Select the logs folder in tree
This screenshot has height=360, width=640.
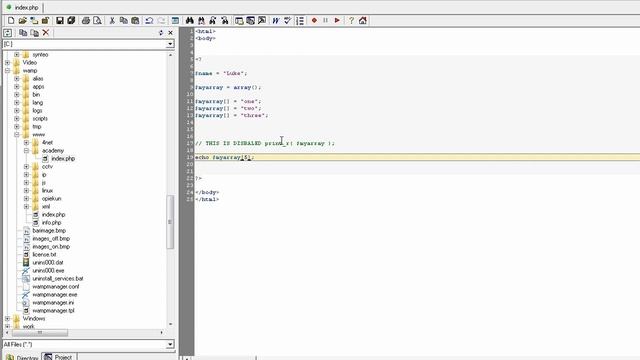37,111
